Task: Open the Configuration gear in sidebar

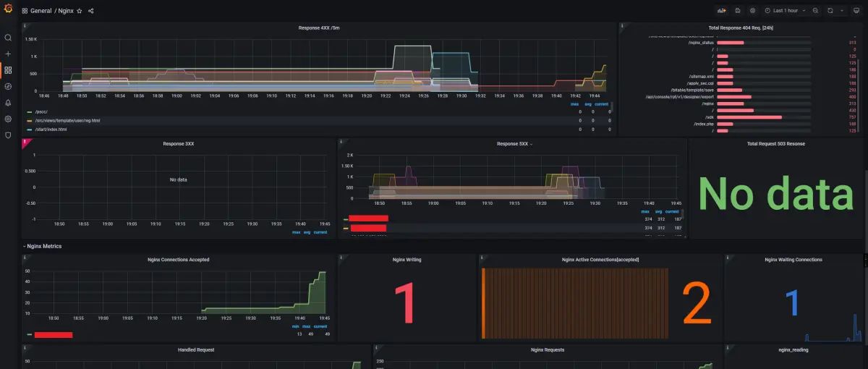Action: [8, 119]
